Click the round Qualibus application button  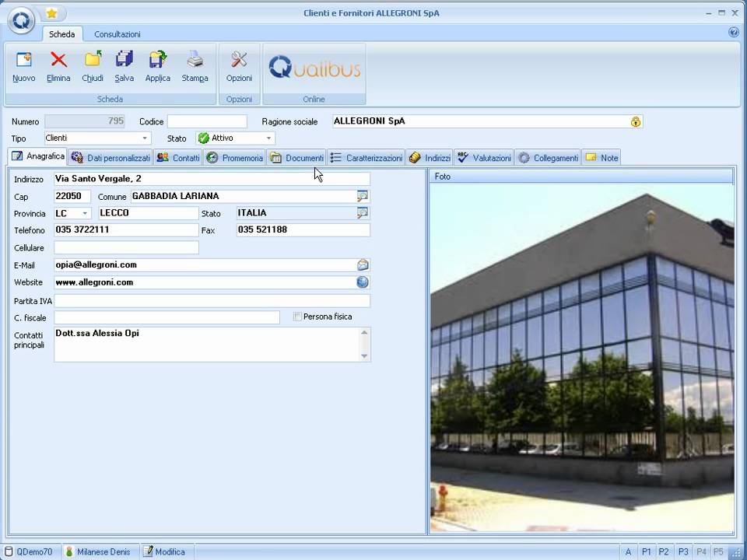coord(21,20)
